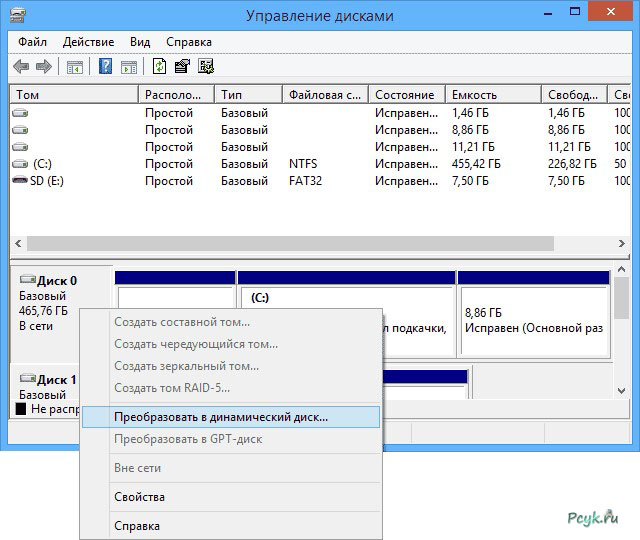Click the FAT32 file system cell
The image size is (640, 540).
pyautogui.click(x=305, y=180)
